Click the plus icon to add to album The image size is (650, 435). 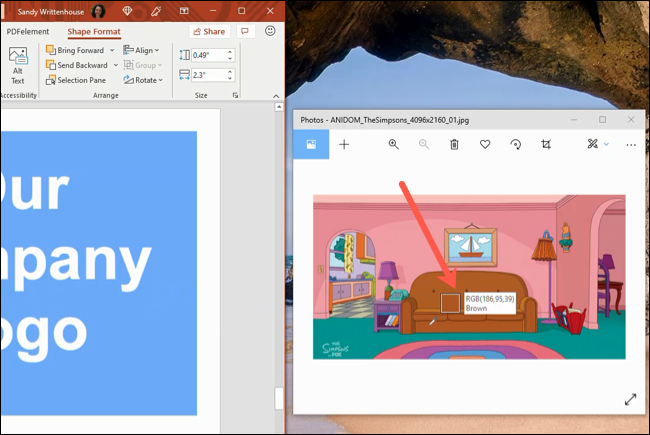click(344, 145)
